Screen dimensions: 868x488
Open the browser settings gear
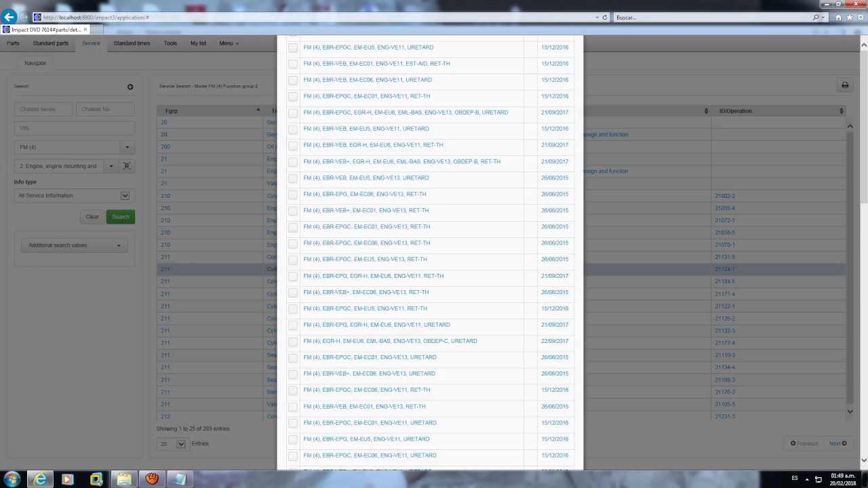pyautogui.click(x=859, y=18)
